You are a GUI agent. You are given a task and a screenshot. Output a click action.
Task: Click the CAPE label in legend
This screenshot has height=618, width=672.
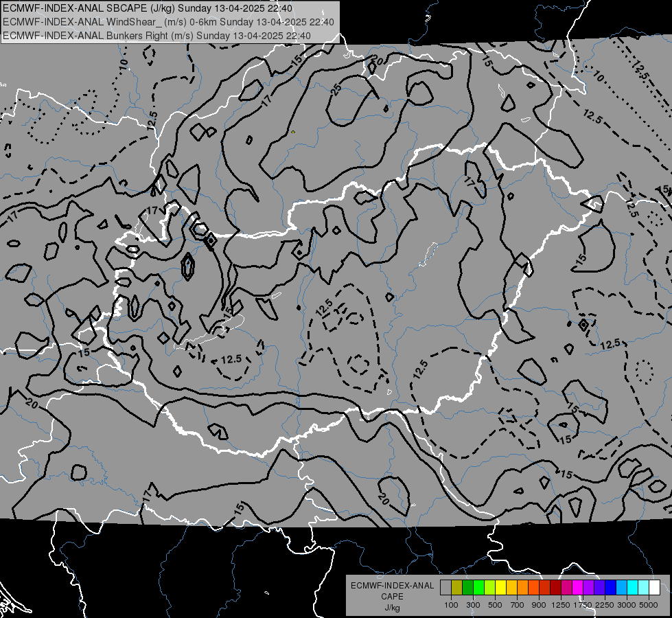pyautogui.click(x=392, y=597)
